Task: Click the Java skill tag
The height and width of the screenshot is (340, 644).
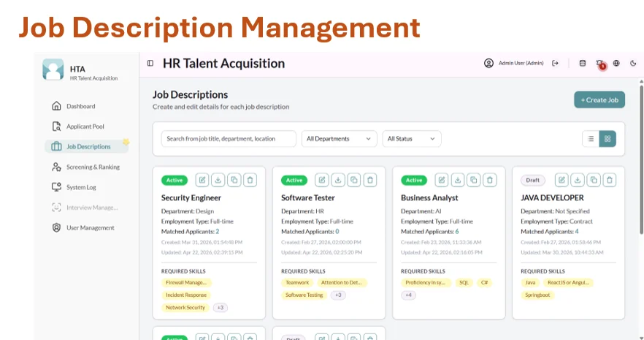Action: (x=530, y=283)
